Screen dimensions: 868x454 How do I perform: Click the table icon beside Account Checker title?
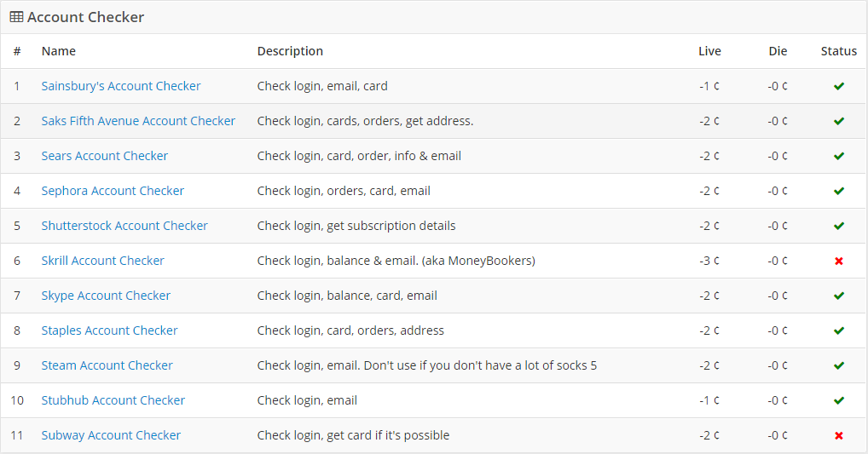(16, 17)
